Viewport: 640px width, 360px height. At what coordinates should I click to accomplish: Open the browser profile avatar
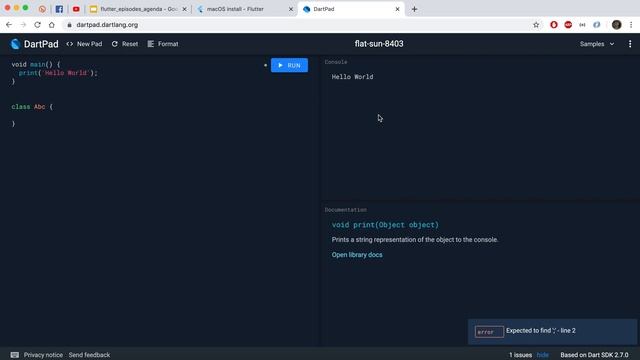point(616,25)
